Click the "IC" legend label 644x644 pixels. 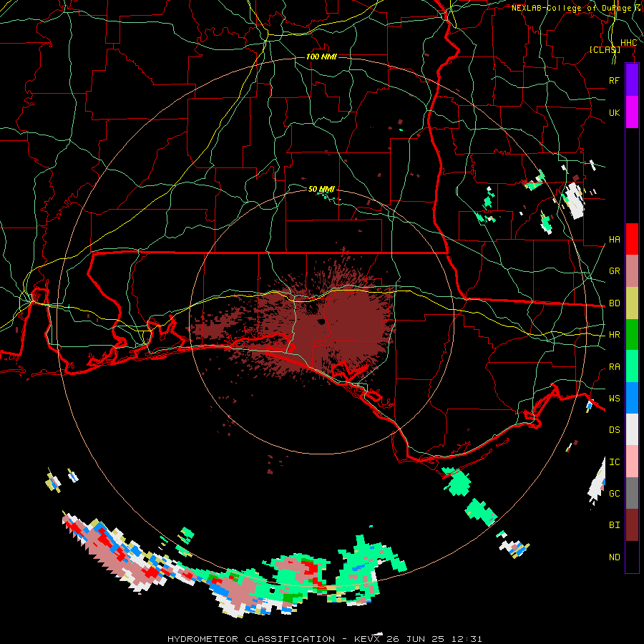pos(614,462)
